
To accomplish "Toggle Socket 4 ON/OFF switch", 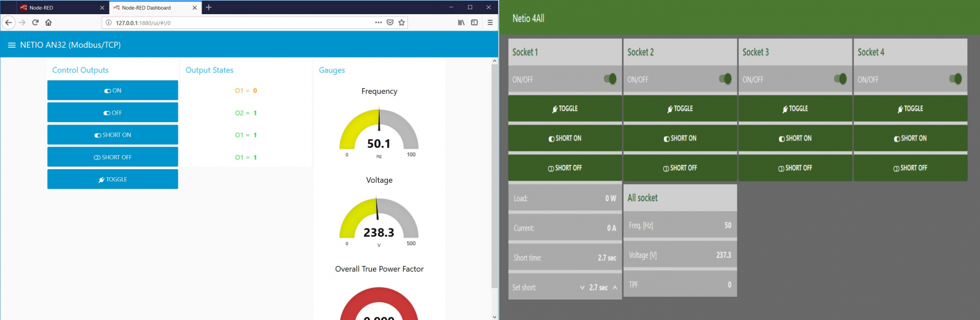I will point(956,79).
